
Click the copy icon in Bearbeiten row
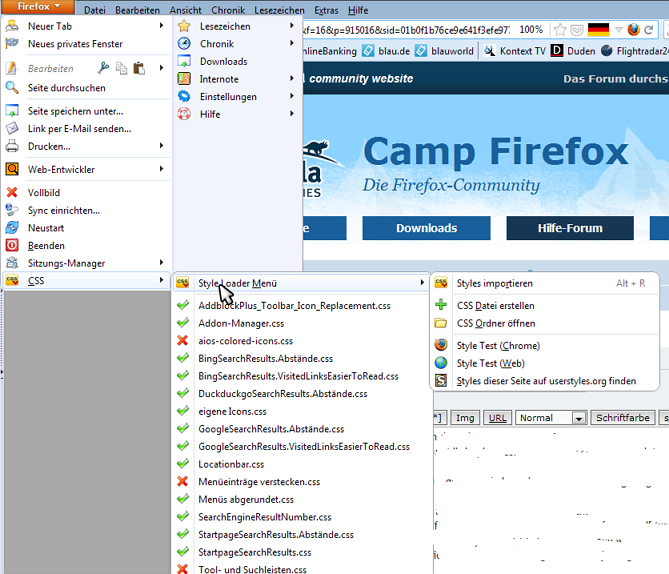point(122,68)
